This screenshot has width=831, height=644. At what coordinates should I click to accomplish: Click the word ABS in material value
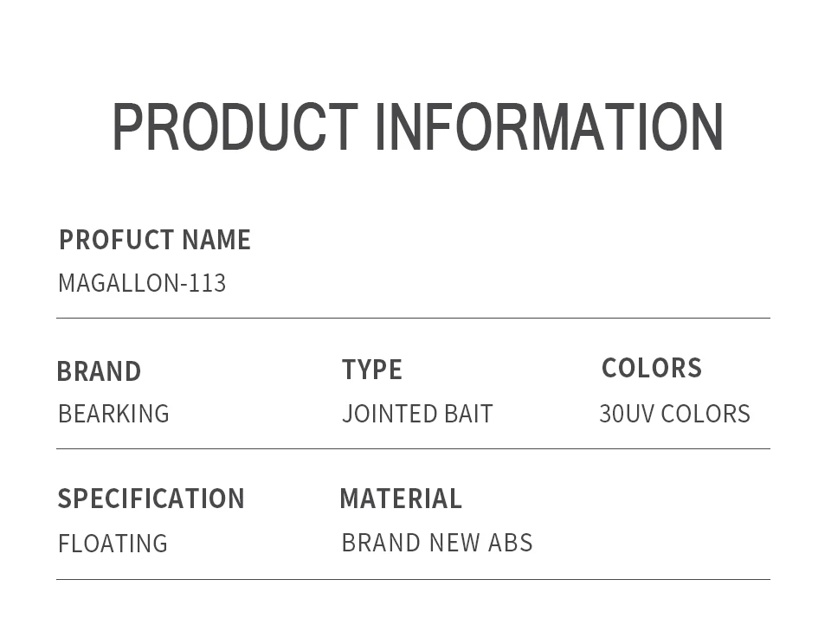511,543
